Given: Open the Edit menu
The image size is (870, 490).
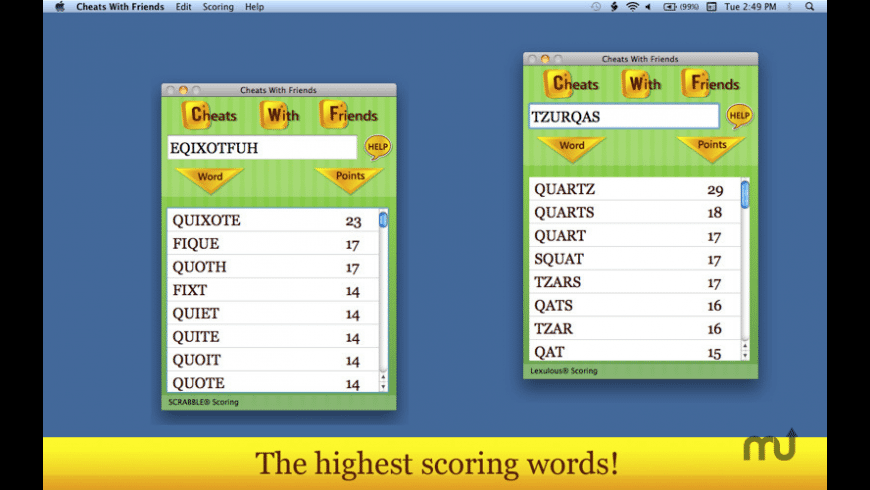Looking at the screenshot, I should click(183, 7).
